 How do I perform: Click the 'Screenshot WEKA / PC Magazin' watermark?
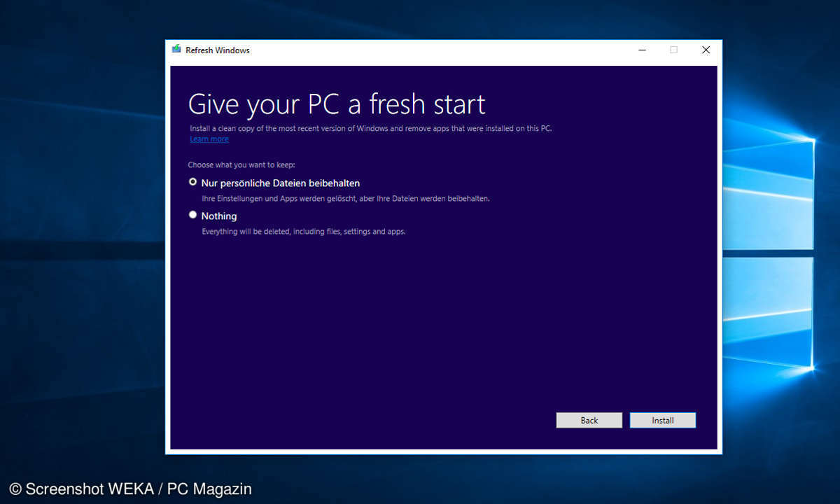point(139,489)
